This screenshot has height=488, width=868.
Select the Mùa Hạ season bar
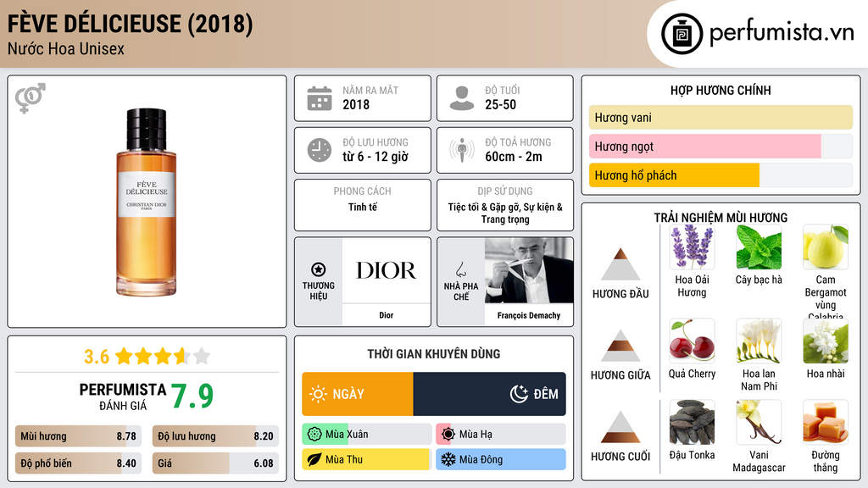(500, 435)
